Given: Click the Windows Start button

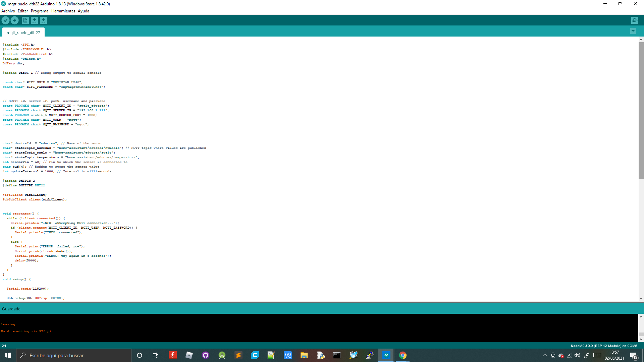Looking at the screenshot, I should (8, 355).
